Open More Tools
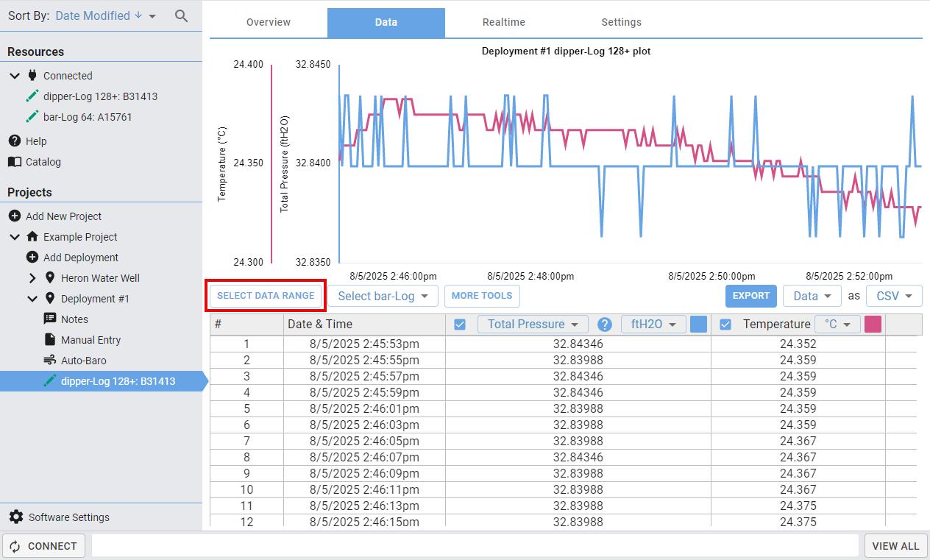 [x=482, y=296]
